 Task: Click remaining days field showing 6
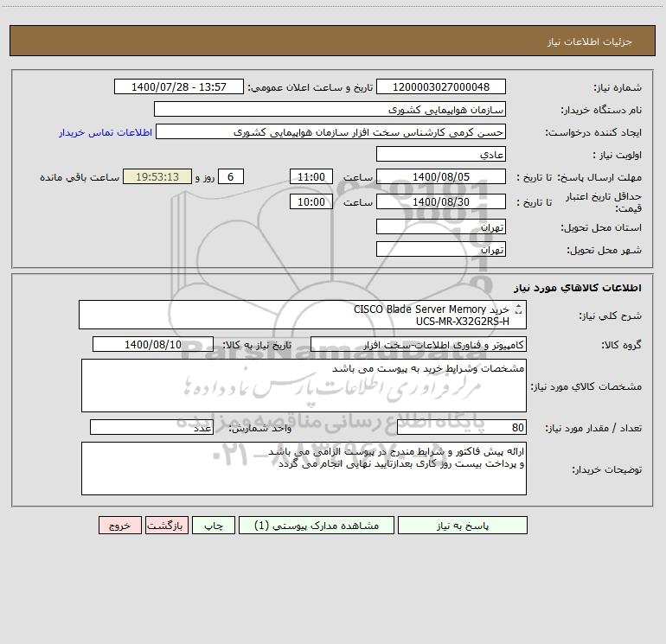click(231, 176)
